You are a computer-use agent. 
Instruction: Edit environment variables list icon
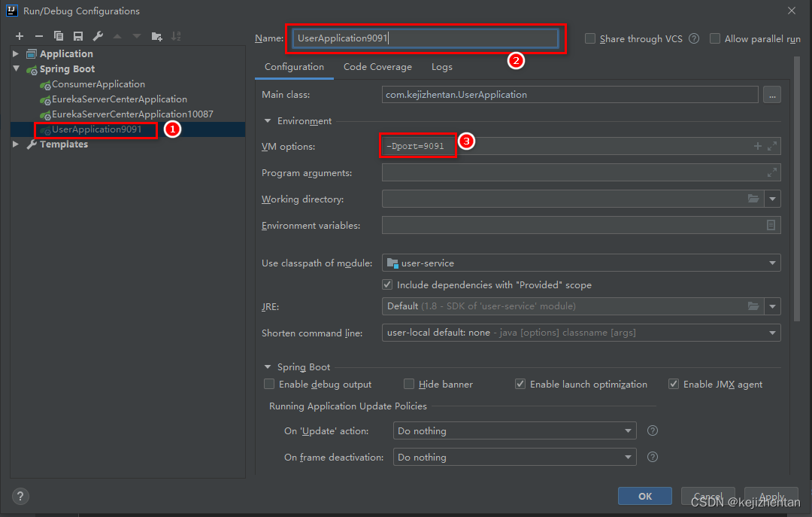tap(771, 225)
